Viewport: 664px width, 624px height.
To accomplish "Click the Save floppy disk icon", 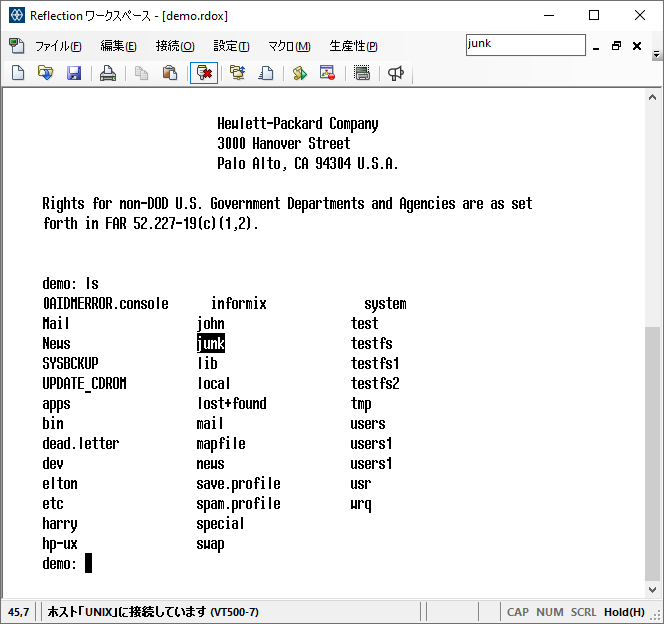I will click(x=74, y=73).
